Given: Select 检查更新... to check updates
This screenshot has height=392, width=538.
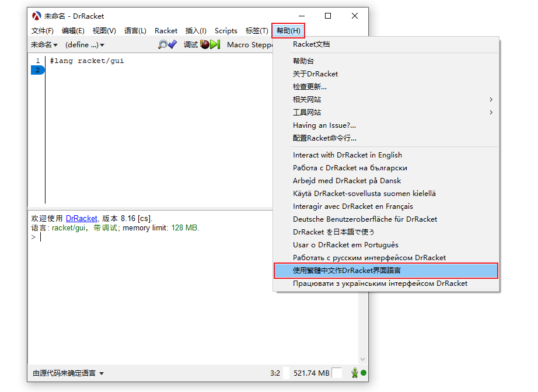Looking at the screenshot, I should point(386,87).
